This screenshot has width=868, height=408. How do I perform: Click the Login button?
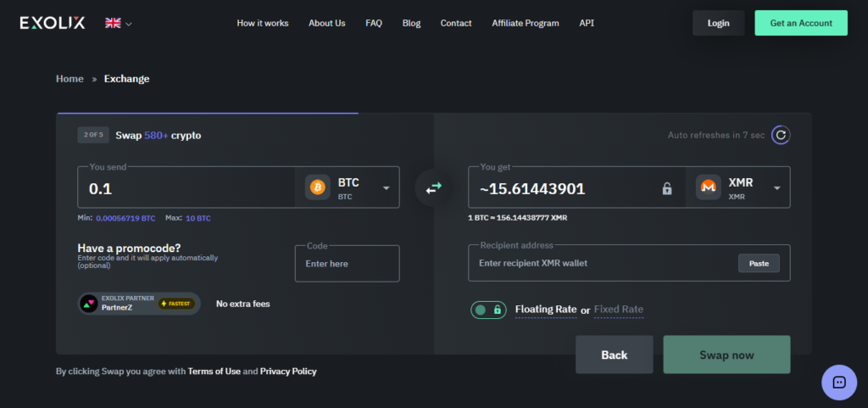718,23
